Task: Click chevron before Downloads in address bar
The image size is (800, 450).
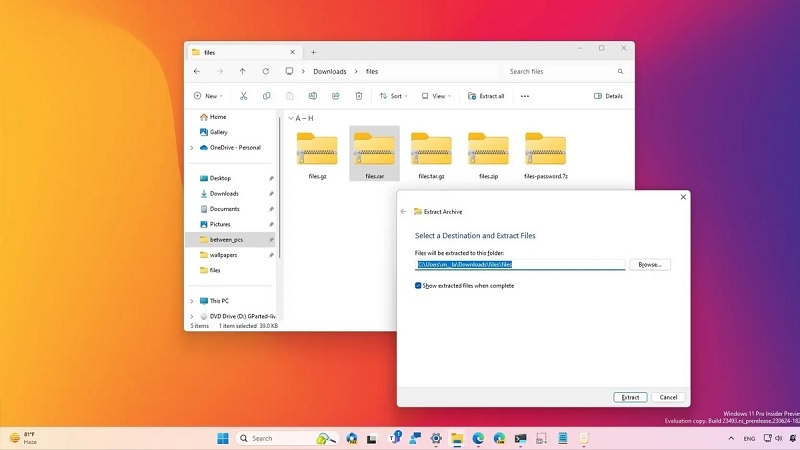Action: [303, 71]
